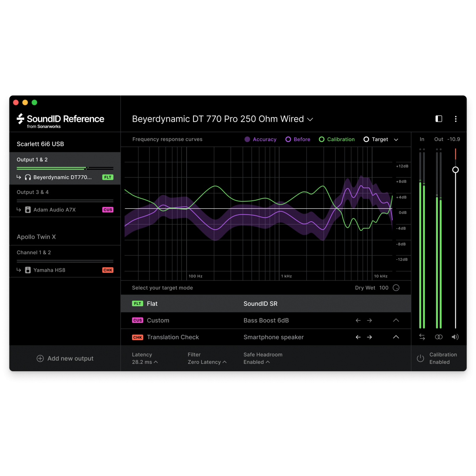Open the Filter Zero Latency dropdown
The width and height of the screenshot is (476, 476).
[207, 362]
